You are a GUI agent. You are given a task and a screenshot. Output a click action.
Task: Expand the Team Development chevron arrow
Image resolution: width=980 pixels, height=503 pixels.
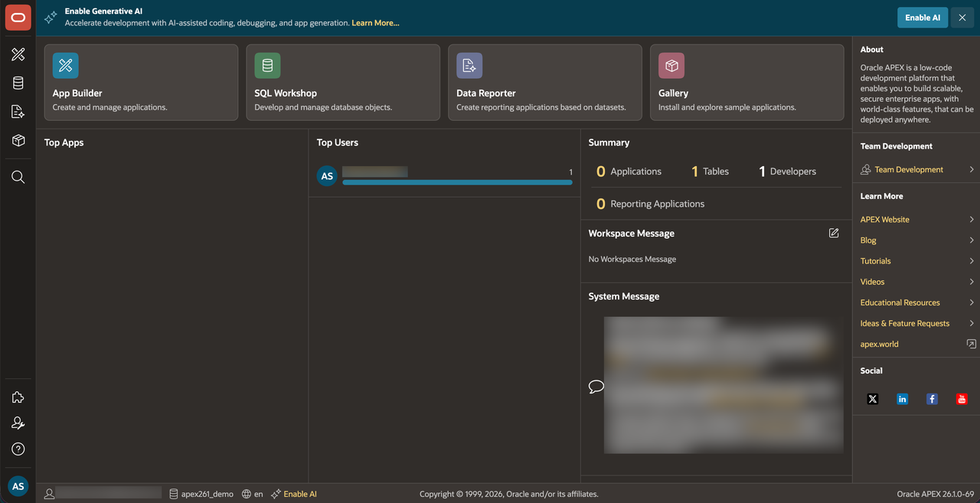tap(972, 169)
